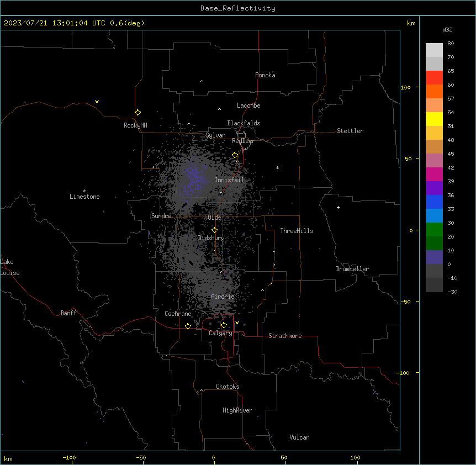Click the Didsbury city label
Screen dimensions: 476x465
point(211,238)
